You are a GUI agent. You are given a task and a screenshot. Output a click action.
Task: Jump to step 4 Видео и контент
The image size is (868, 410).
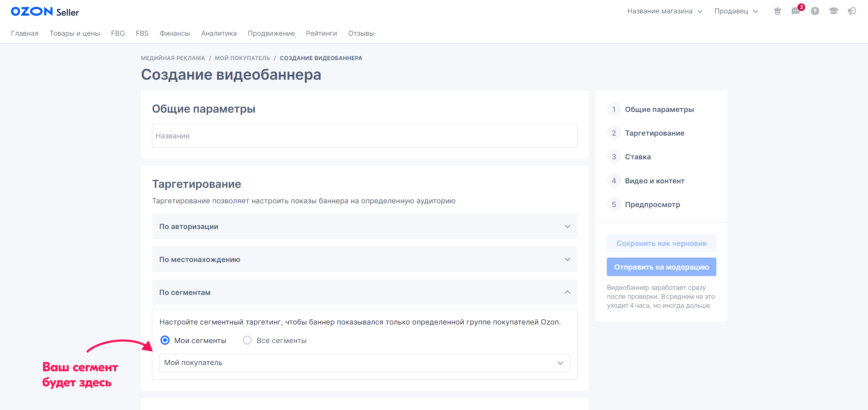[x=646, y=181]
